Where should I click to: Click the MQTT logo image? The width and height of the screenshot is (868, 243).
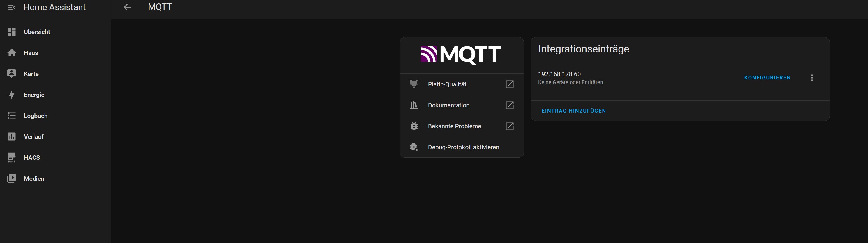pos(461,55)
